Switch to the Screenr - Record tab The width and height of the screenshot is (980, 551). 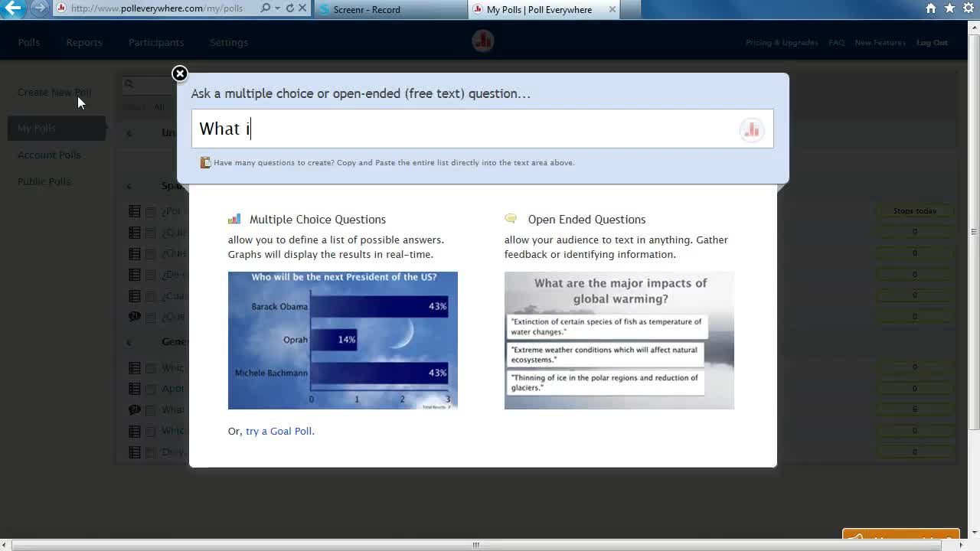coord(389,9)
